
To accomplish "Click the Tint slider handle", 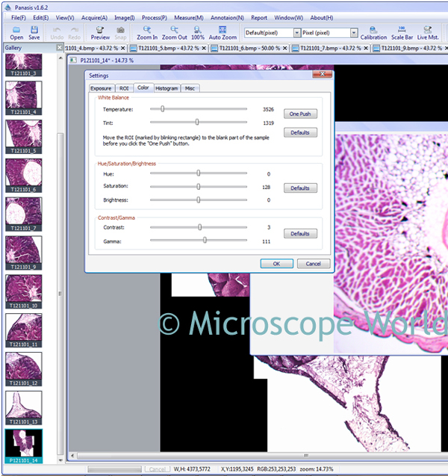I will 197,122.
